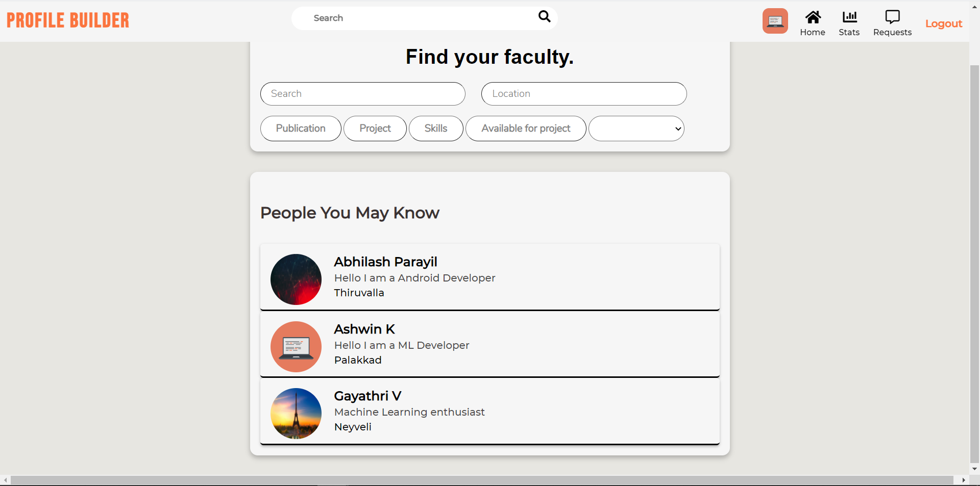Click the search magnifier icon
The image size is (980, 486).
click(544, 17)
